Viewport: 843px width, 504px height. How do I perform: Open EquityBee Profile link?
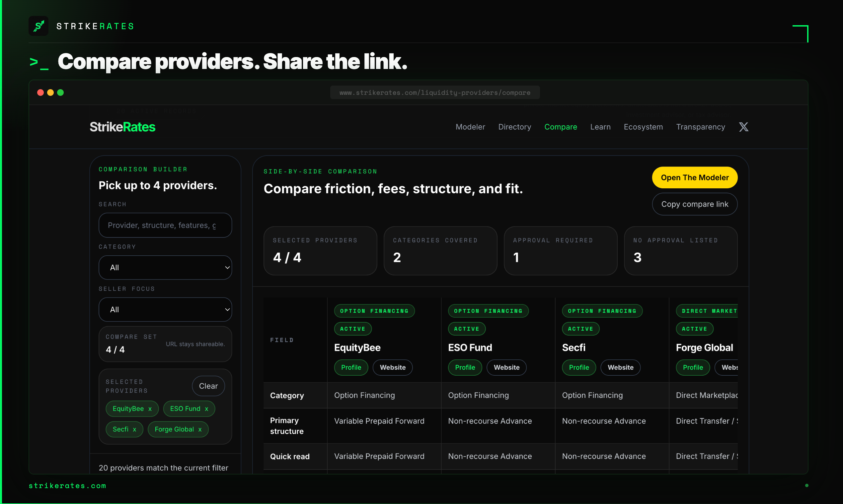pyautogui.click(x=351, y=367)
